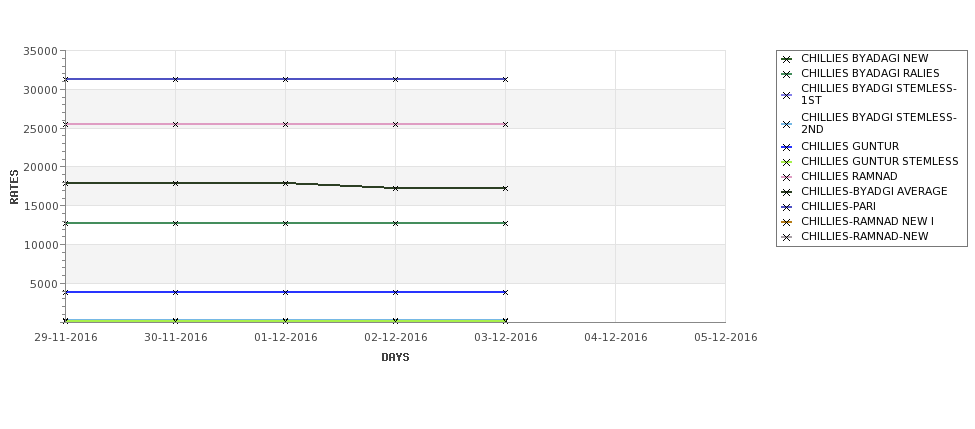Click the 35000 y-axis tick label
The height and width of the screenshot is (429, 975).
(x=40, y=51)
